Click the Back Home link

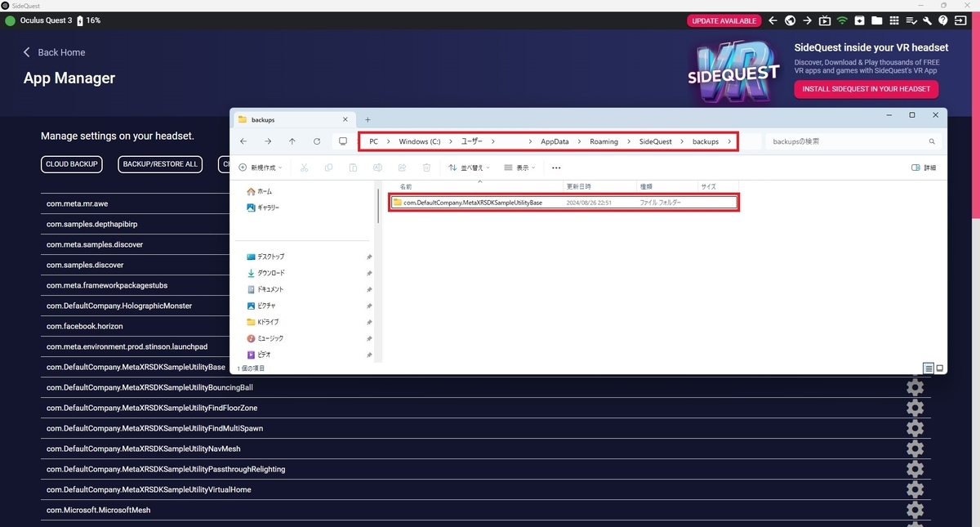(x=55, y=52)
